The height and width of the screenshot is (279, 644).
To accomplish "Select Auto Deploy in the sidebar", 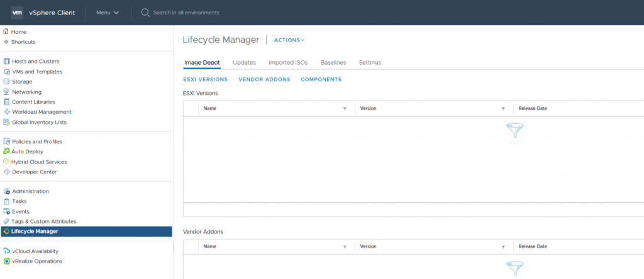I will [27, 151].
